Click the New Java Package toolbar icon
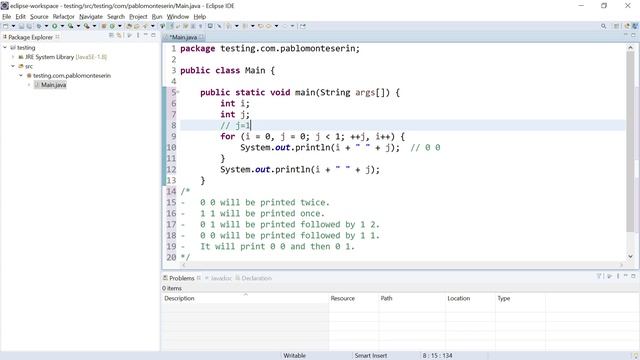Screen dimensions: 640x360 click(104, 26)
